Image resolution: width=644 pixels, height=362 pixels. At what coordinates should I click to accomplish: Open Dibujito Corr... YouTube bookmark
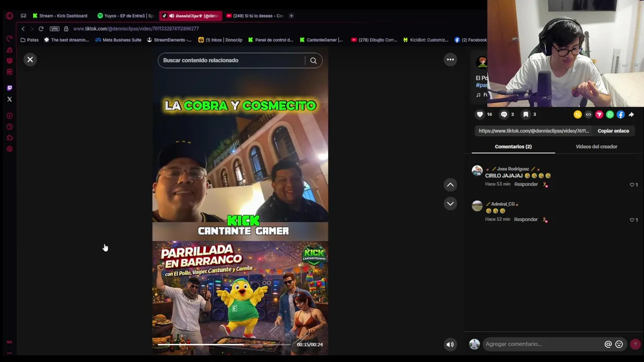tap(374, 40)
